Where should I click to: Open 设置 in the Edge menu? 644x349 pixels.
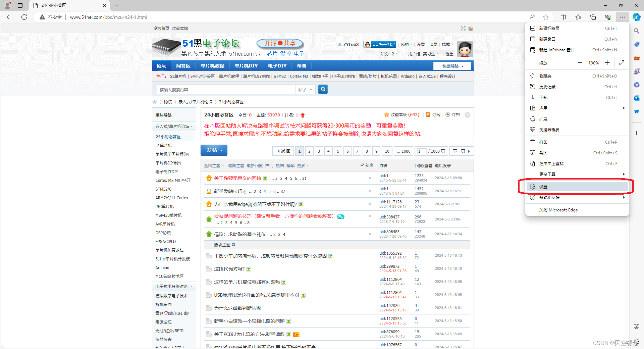point(577,187)
